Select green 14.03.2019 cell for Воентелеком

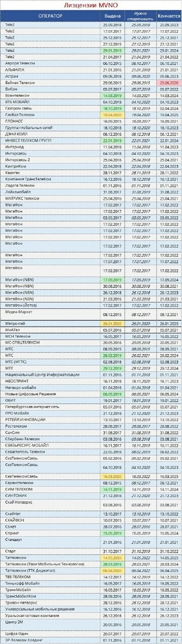112,95
